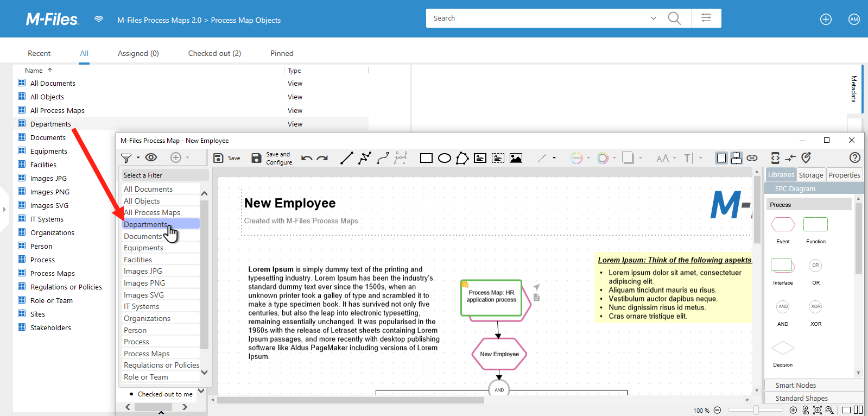
Task: Expand the search box dropdown arrow
Action: point(653,18)
